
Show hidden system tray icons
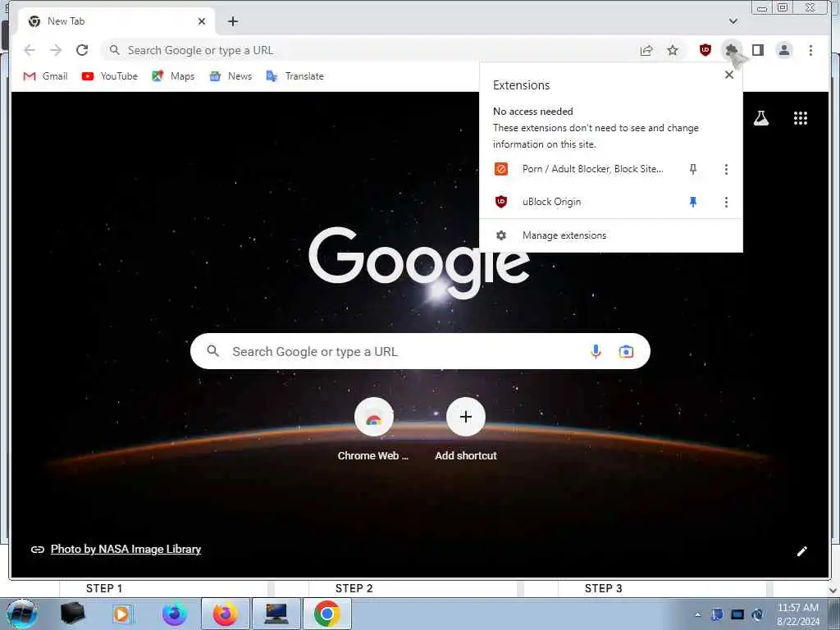click(x=697, y=614)
